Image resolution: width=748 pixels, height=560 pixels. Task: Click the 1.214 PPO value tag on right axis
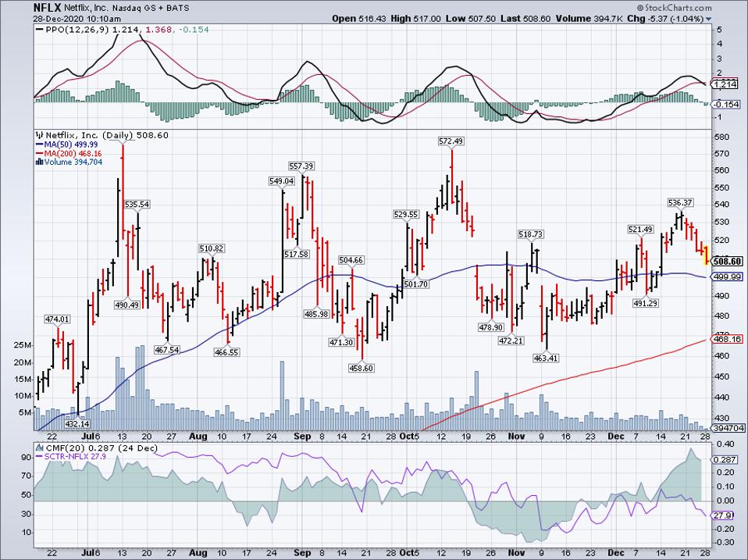click(725, 84)
